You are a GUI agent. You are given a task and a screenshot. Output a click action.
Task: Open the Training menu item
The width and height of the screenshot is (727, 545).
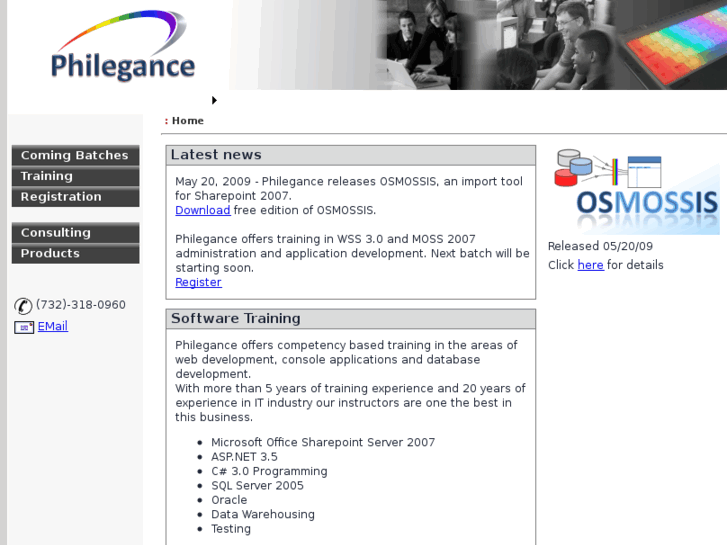click(x=76, y=176)
